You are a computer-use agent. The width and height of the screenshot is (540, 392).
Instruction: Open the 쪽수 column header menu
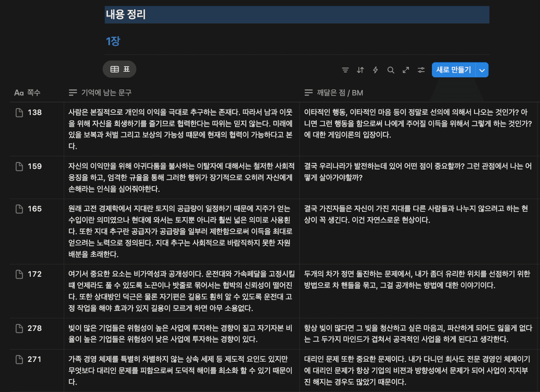pyautogui.click(x=27, y=93)
